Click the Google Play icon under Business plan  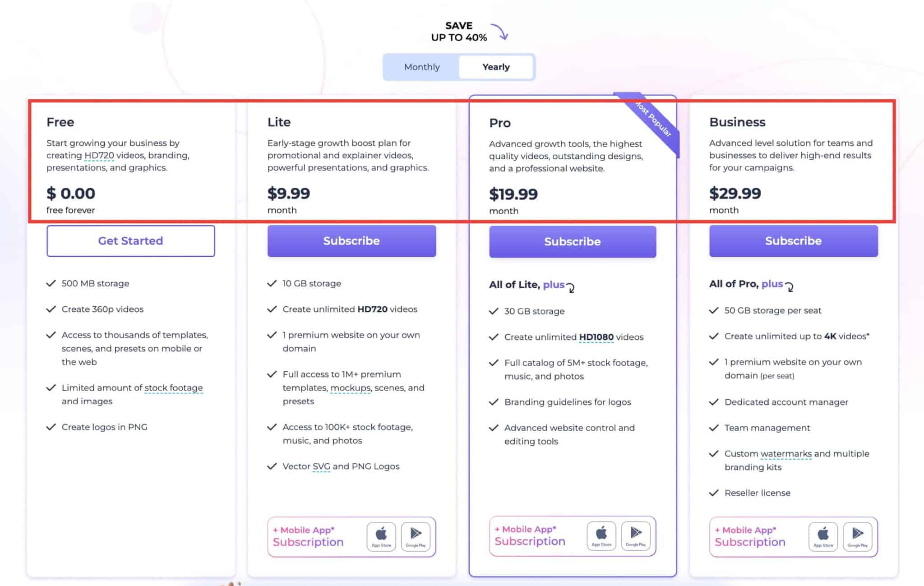(x=857, y=537)
